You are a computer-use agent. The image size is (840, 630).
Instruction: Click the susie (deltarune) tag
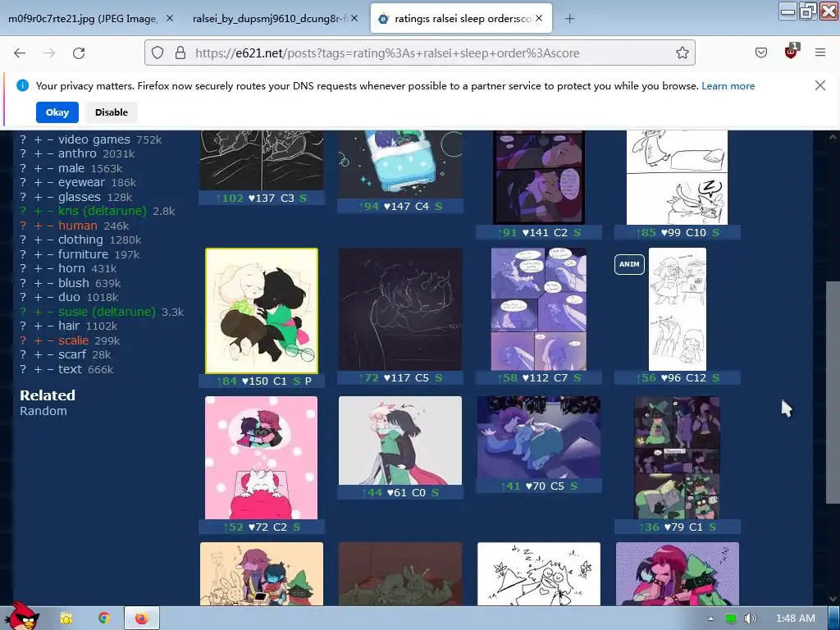pos(107,312)
